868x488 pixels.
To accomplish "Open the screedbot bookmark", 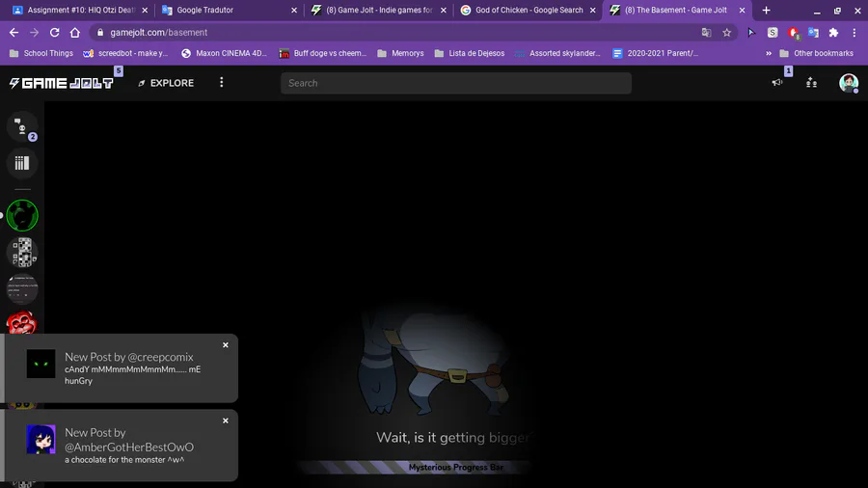I will [x=125, y=53].
